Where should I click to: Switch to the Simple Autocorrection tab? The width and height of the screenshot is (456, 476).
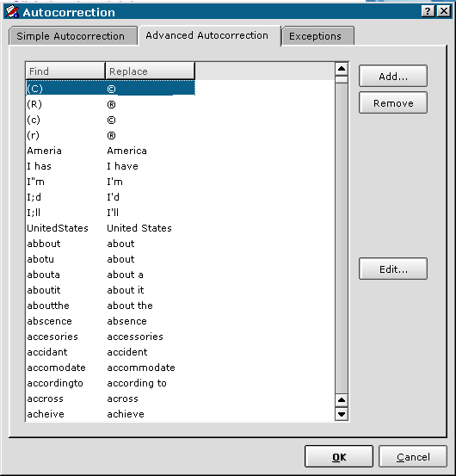click(73, 36)
